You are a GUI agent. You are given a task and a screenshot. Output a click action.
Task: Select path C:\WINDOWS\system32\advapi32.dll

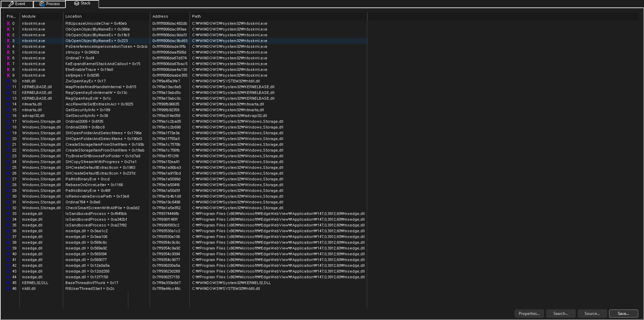(x=229, y=116)
